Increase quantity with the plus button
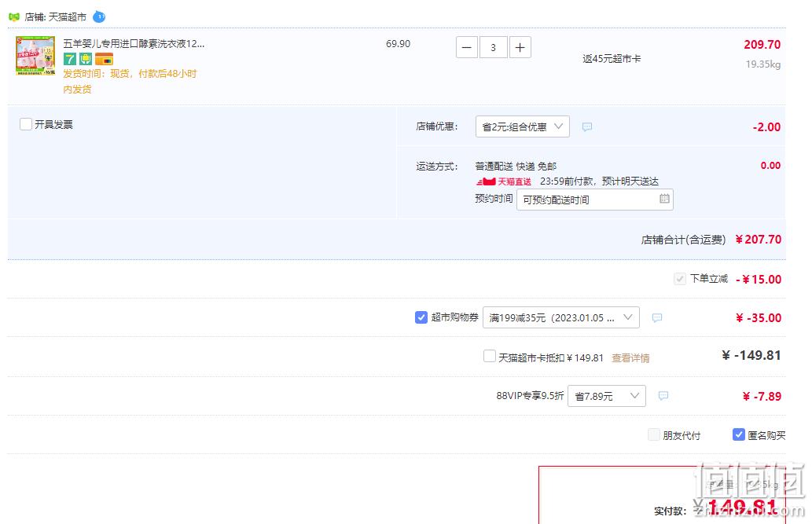This screenshot has width=812, height=524. [x=520, y=48]
